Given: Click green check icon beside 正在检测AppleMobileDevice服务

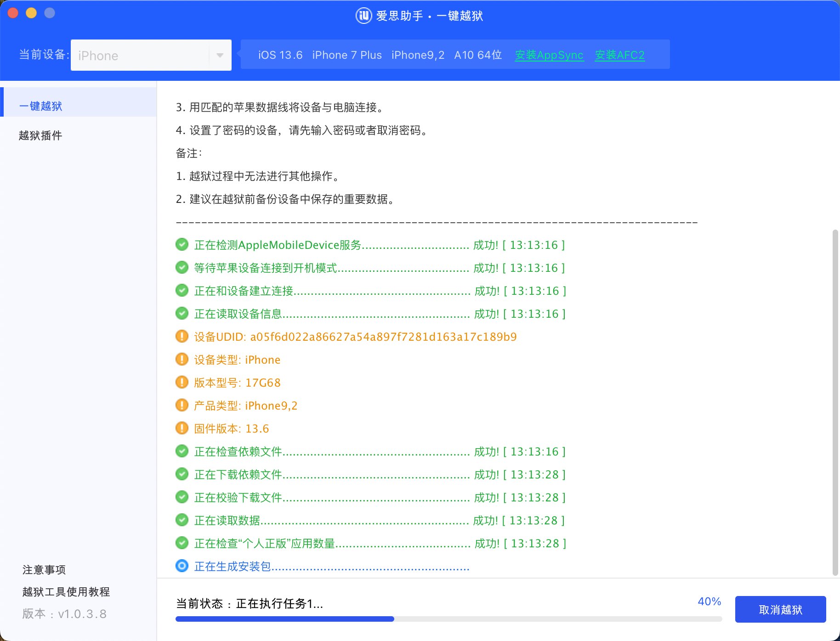Looking at the screenshot, I should (182, 244).
